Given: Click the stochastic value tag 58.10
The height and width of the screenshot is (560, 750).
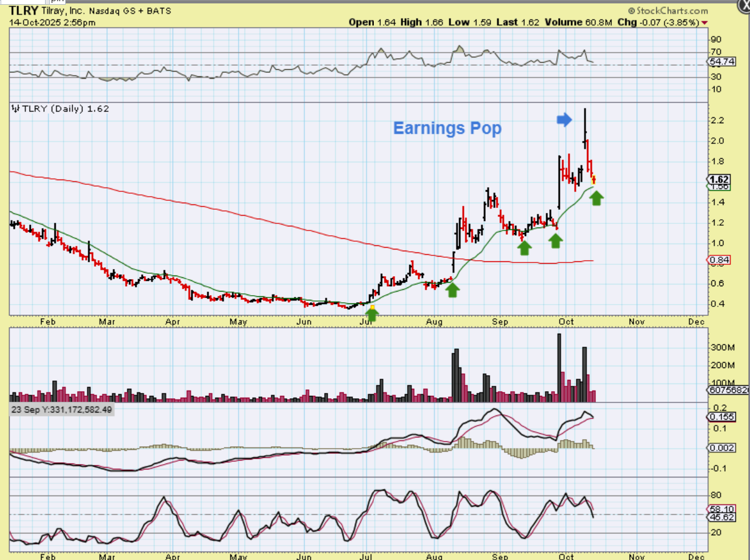Looking at the screenshot, I should point(722,509).
